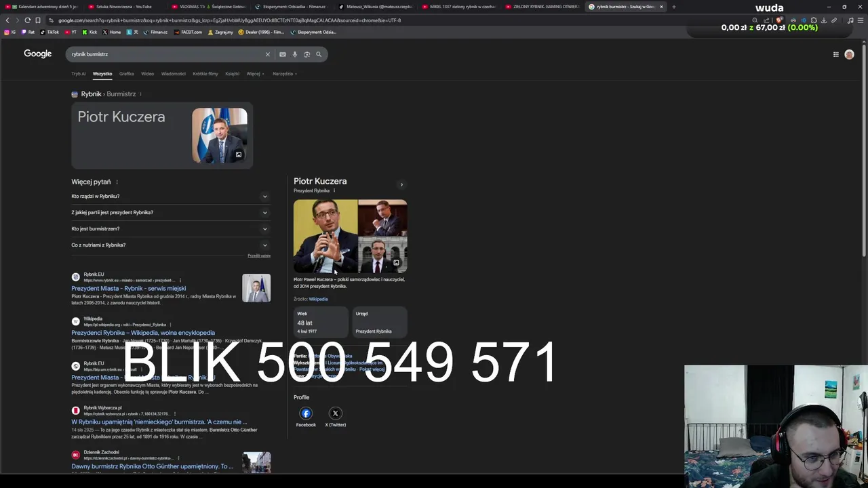Expand "Z jakiej partii jest prezydent Rybnika?"
This screenshot has width=868, height=488.
point(171,213)
